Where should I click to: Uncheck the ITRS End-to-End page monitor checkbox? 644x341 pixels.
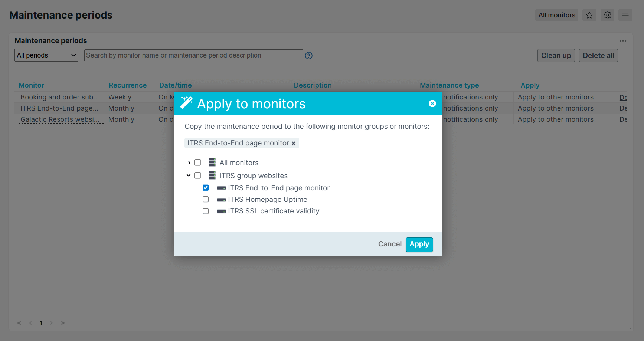click(x=206, y=188)
